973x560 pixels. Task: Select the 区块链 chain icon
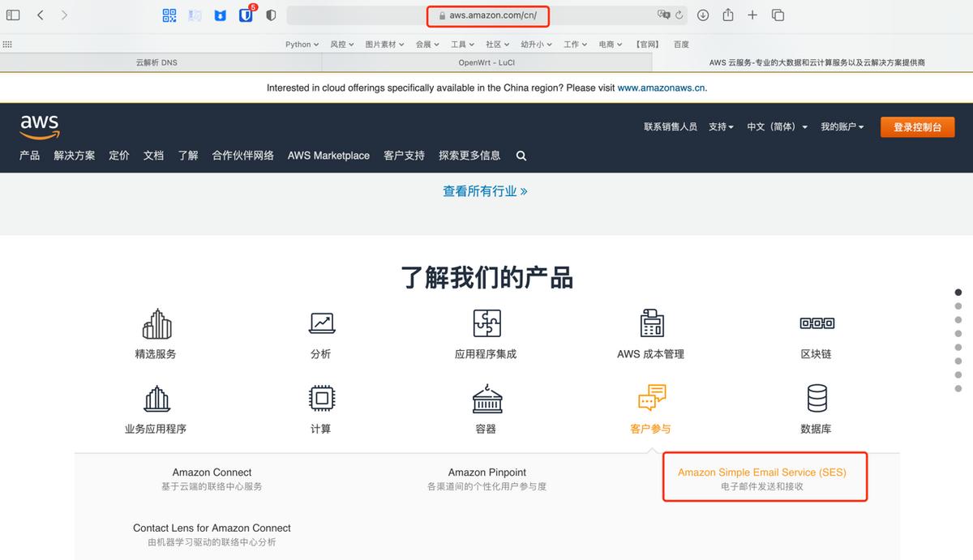click(817, 323)
